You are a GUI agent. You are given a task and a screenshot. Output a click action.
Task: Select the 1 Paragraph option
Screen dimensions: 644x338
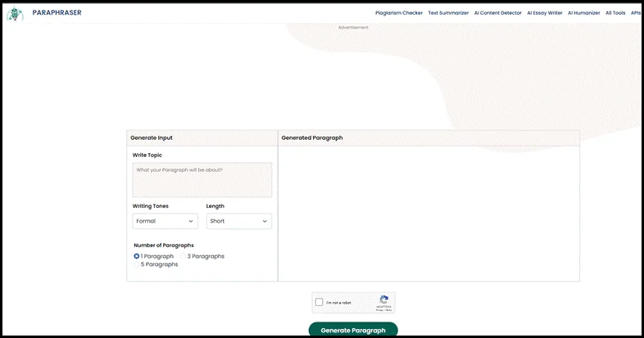coord(137,256)
